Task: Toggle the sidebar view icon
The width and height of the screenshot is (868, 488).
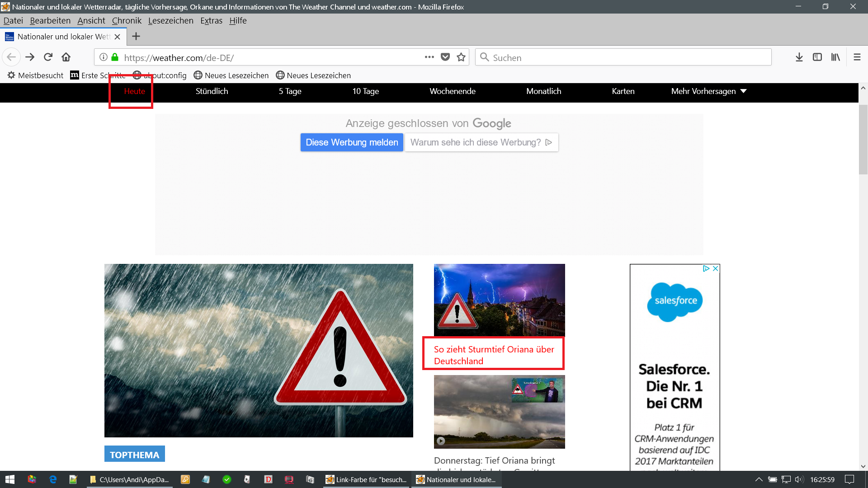Action: pyautogui.click(x=817, y=57)
